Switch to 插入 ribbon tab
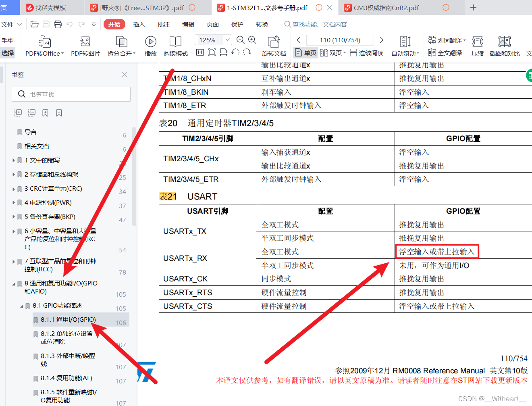This screenshot has width=532, height=406. pyautogui.click(x=139, y=24)
